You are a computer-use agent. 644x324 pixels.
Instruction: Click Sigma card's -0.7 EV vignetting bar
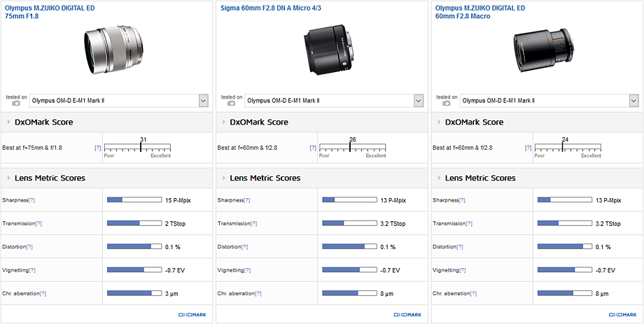coord(349,270)
